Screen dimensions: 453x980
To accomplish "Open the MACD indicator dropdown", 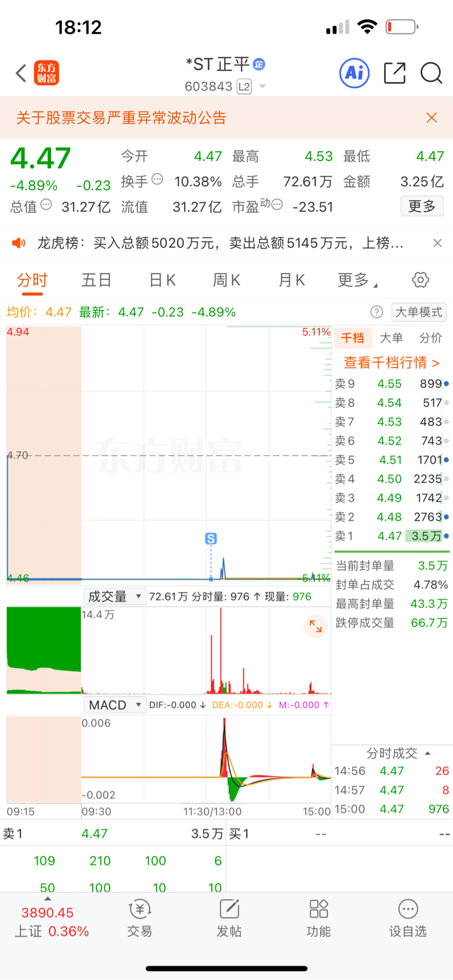I will pyautogui.click(x=114, y=705).
